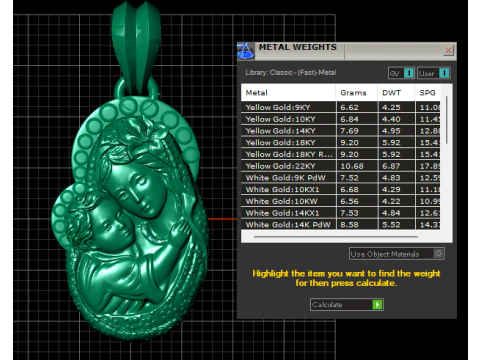The width and height of the screenshot is (480, 360).
Task: Select the Yellow Gold:9KY row
Action: [x=340, y=107]
